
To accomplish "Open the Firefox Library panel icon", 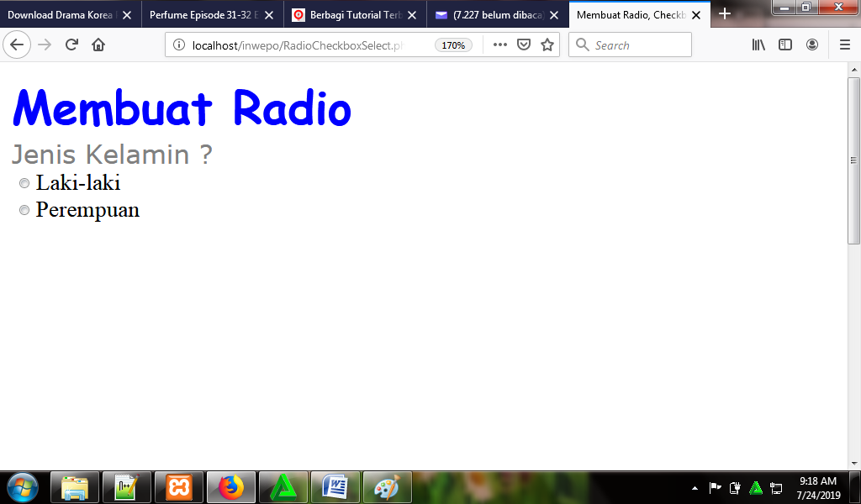I will pos(758,45).
